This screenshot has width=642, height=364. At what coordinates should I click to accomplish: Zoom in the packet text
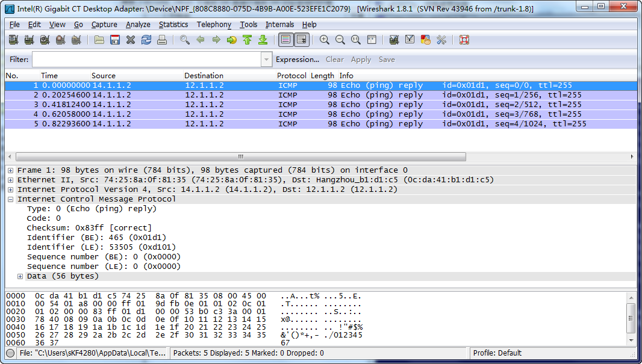324,40
